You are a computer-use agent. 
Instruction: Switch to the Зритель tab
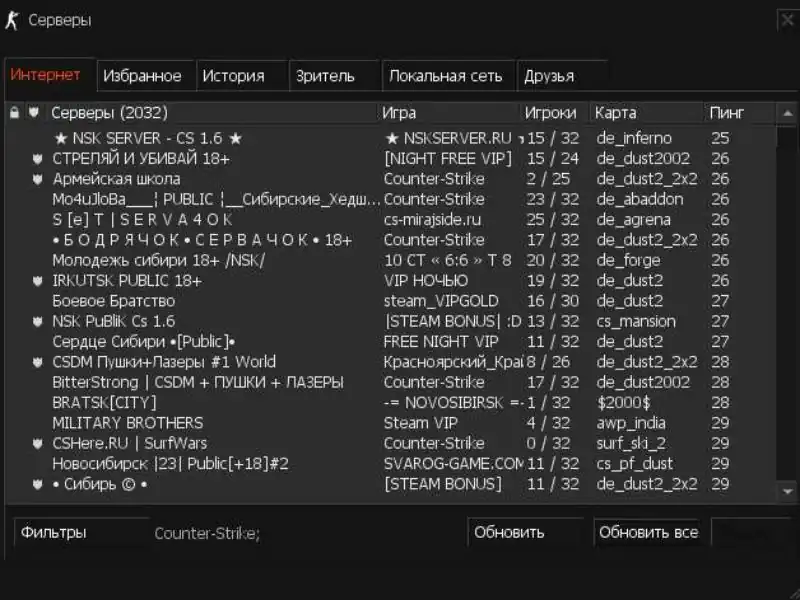pos(335,76)
